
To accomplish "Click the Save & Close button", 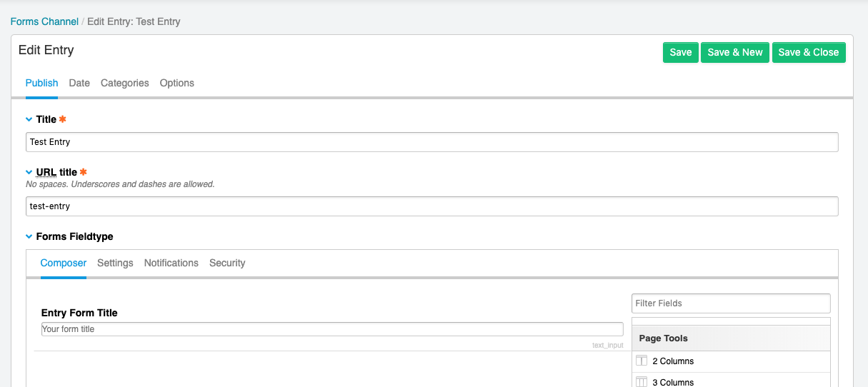I will point(809,52).
